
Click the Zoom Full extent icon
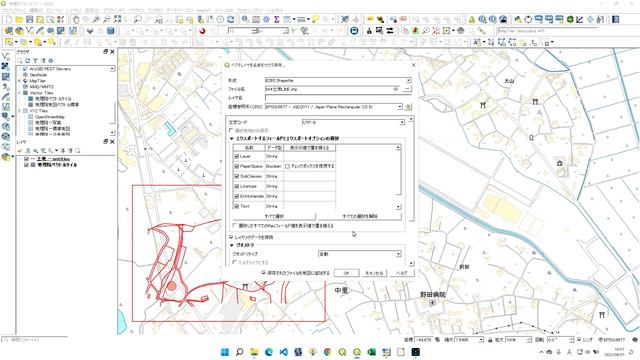[x=118, y=19]
